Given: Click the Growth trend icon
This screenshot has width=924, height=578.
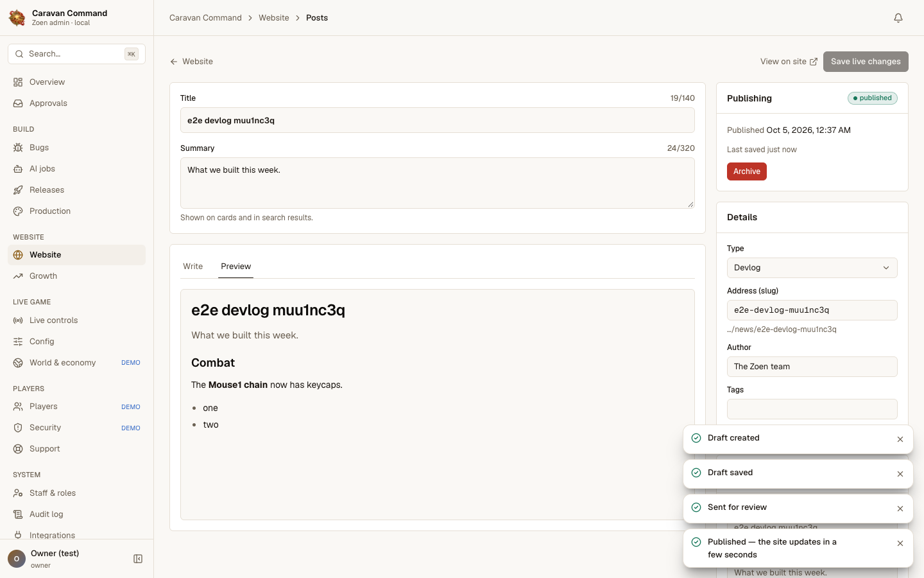Looking at the screenshot, I should 18,276.
